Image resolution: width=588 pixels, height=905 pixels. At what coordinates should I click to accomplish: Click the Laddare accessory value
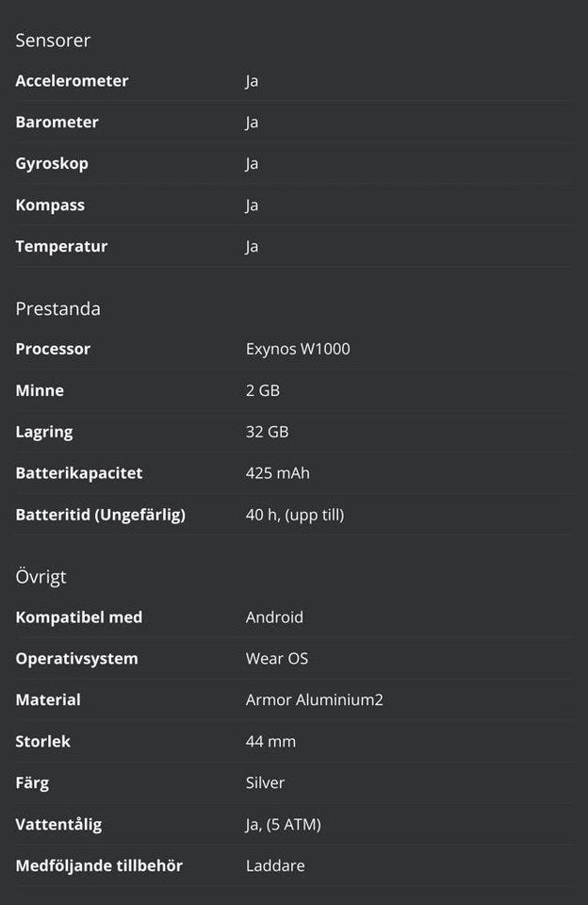275,865
